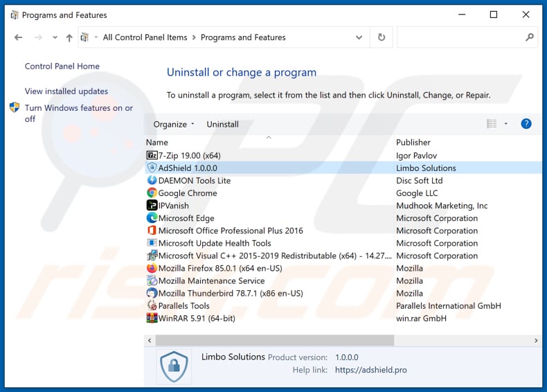Click the Parallels Tools icon
Screen dimensions: 547x392
(152, 306)
